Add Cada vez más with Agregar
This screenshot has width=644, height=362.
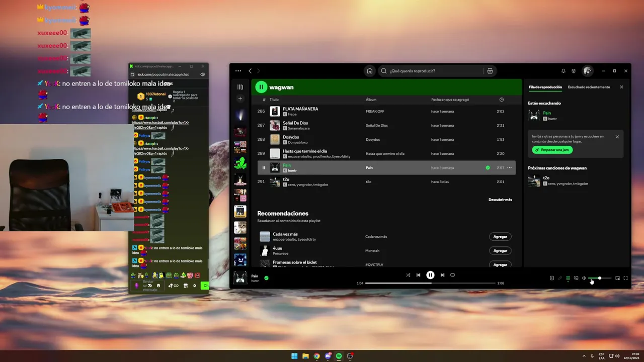click(x=500, y=236)
